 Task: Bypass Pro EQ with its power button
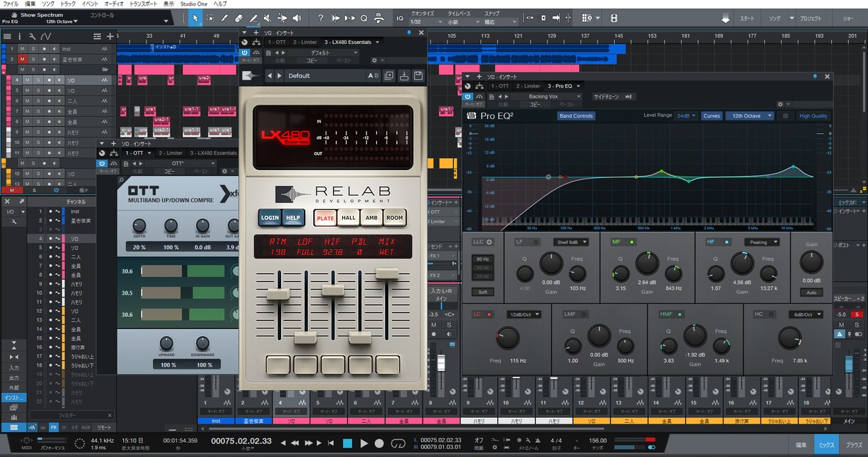[x=468, y=96]
